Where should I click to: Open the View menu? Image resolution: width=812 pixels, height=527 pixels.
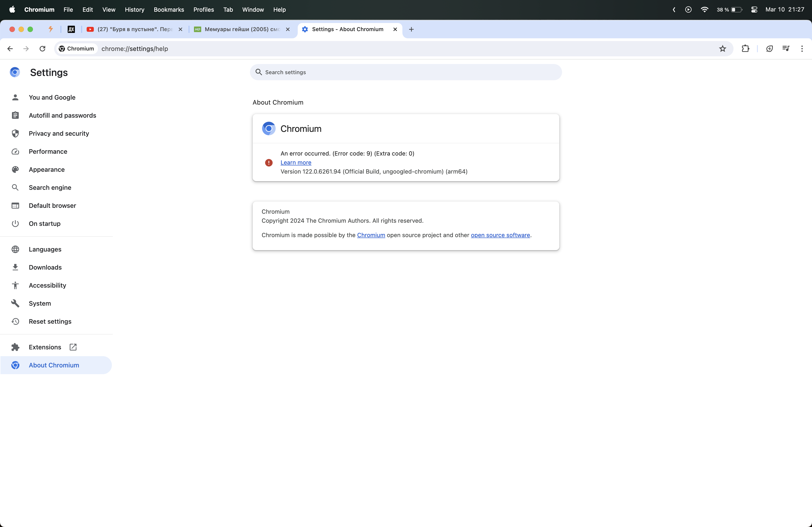(109, 9)
